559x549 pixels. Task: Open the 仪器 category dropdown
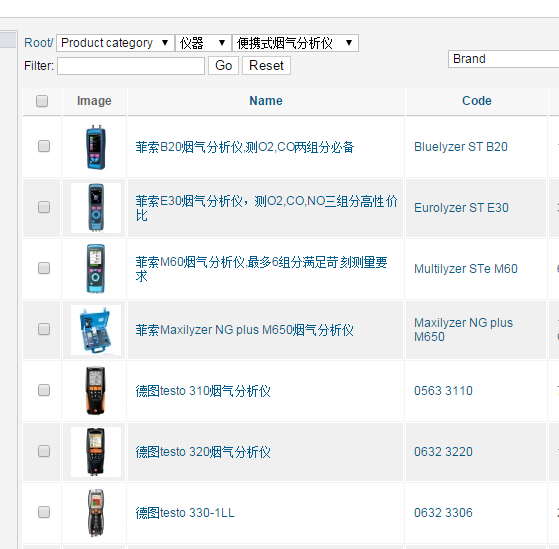pos(203,43)
